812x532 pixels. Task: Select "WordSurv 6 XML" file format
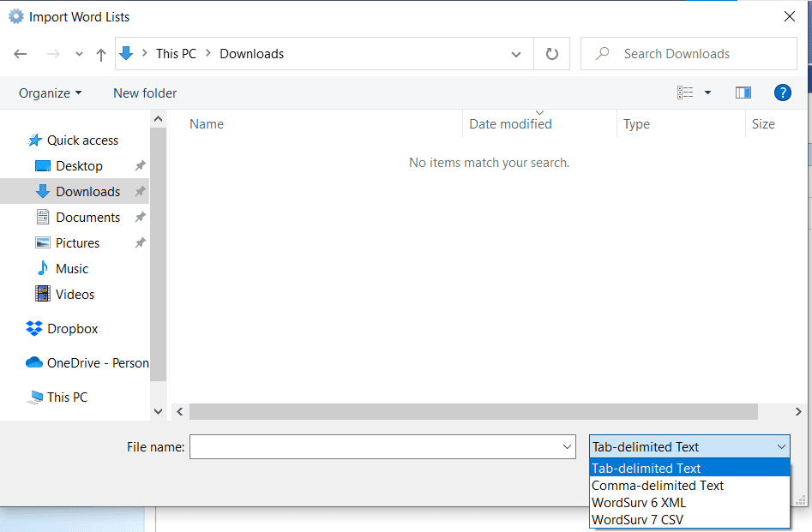click(x=639, y=502)
